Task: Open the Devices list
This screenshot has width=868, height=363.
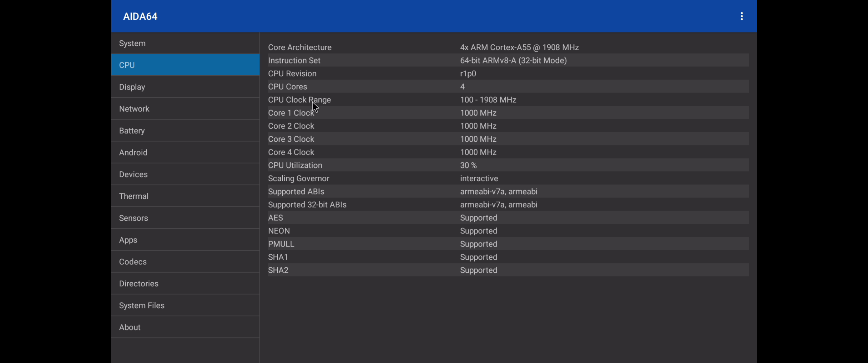Action: click(x=185, y=174)
